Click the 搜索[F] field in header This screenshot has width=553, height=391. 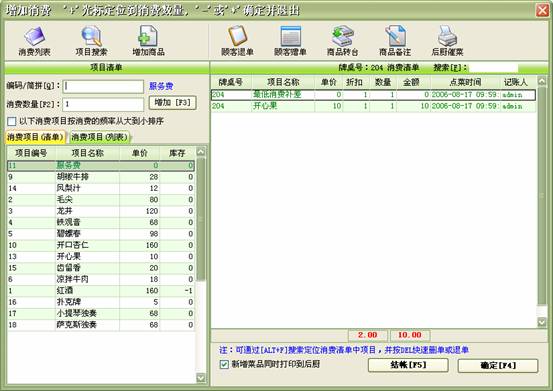coord(493,68)
